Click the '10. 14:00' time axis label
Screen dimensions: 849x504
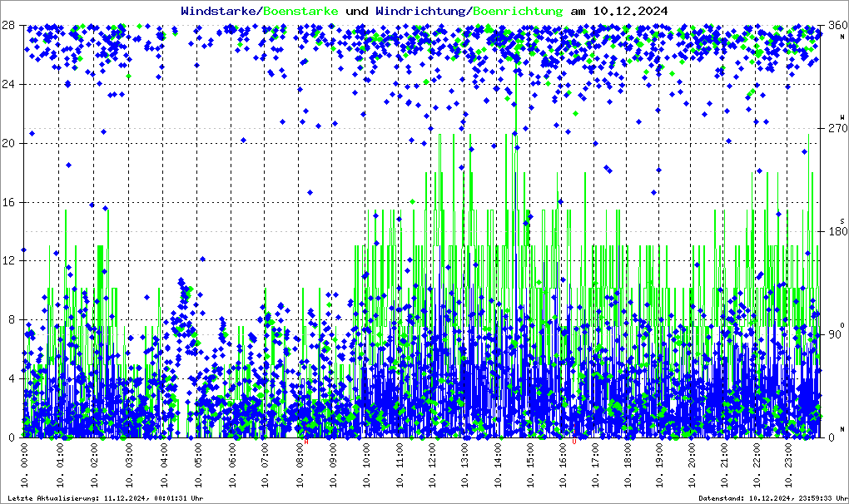[x=497, y=465]
